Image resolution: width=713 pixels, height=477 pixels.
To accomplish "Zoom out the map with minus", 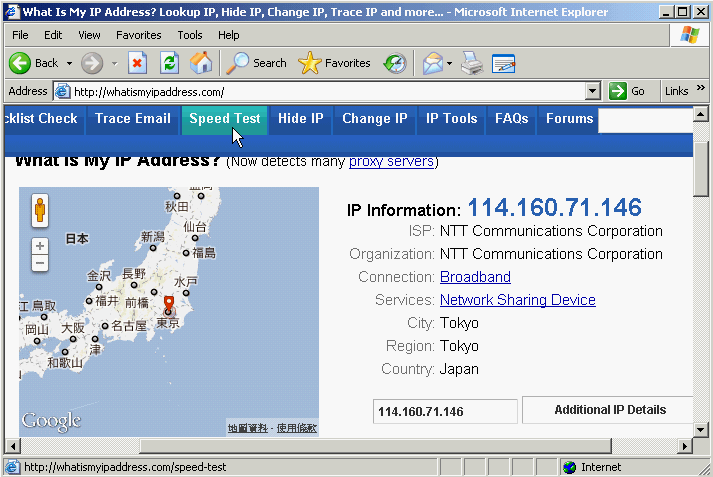I will (40, 263).
